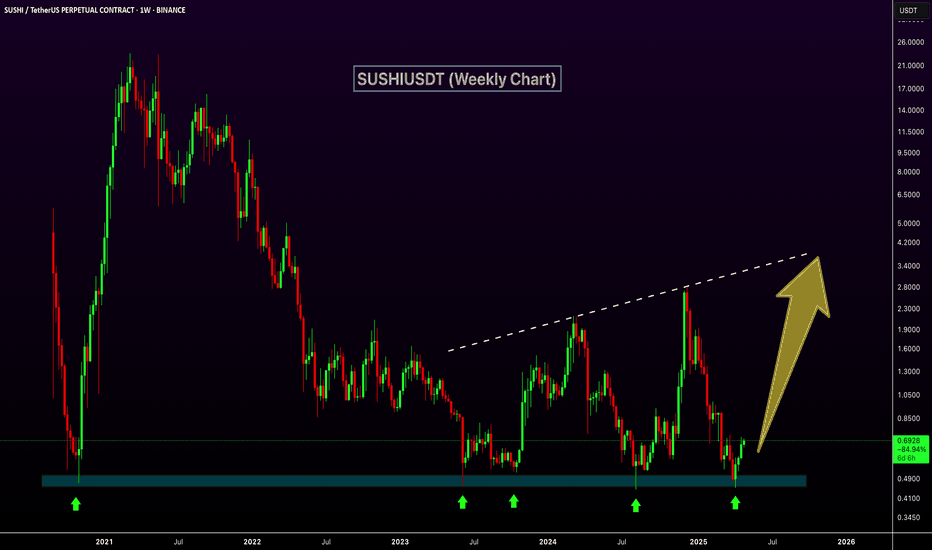This screenshot has height=550, width=932.
Task: Click the current price label 0.6928
Action: pos(909,441)
